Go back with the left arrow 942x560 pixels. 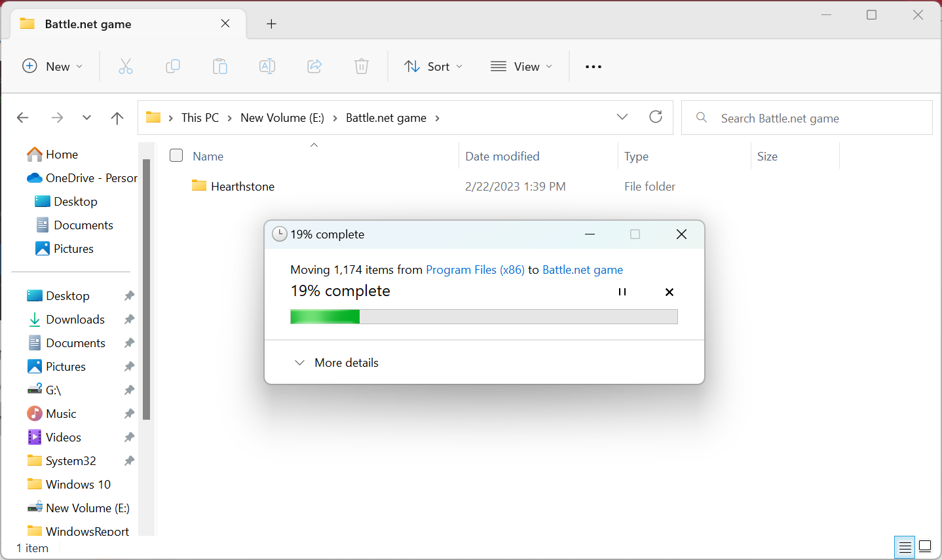23,118
